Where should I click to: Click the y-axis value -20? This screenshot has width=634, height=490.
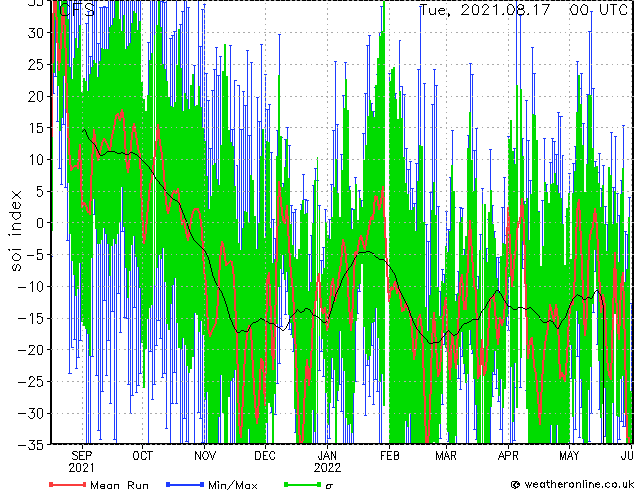(x=31, y=350)
